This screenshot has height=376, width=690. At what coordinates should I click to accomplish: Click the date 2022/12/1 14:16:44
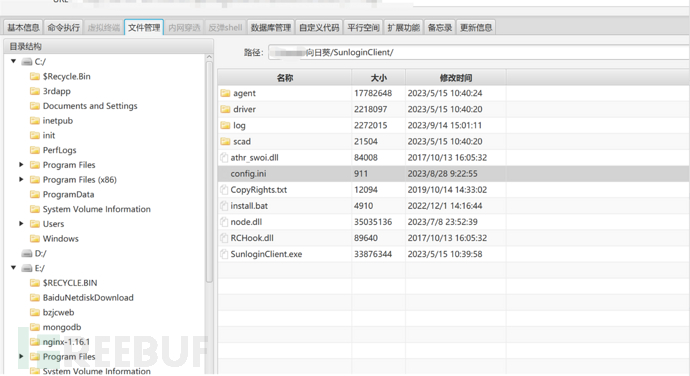(x=444, y=206)
